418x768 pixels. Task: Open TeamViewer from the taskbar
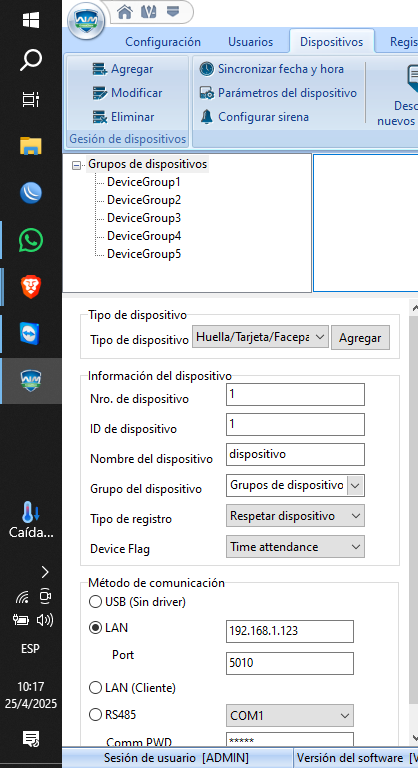[30, 334]
